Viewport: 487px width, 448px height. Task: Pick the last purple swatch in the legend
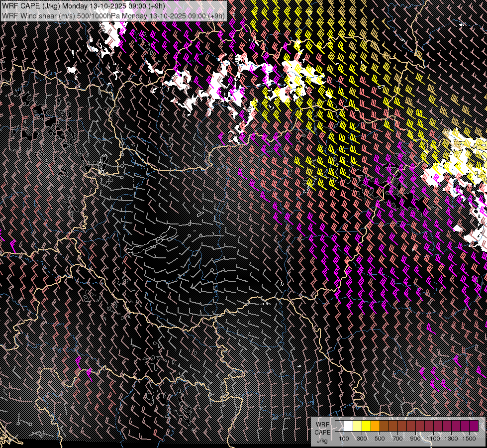tap(474, 426)
